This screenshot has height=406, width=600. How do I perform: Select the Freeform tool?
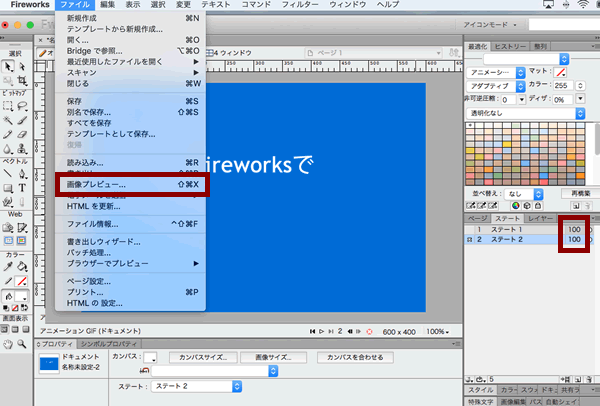click(8, 202)
